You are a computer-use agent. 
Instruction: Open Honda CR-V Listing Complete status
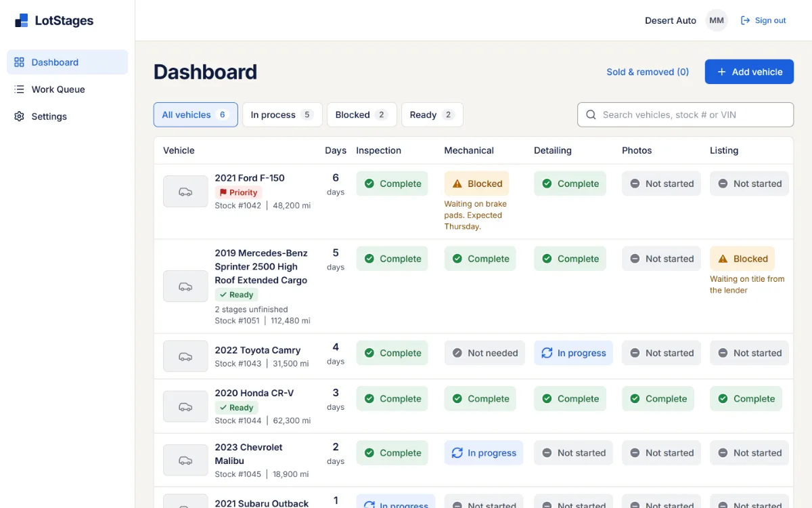click(746, 399)
